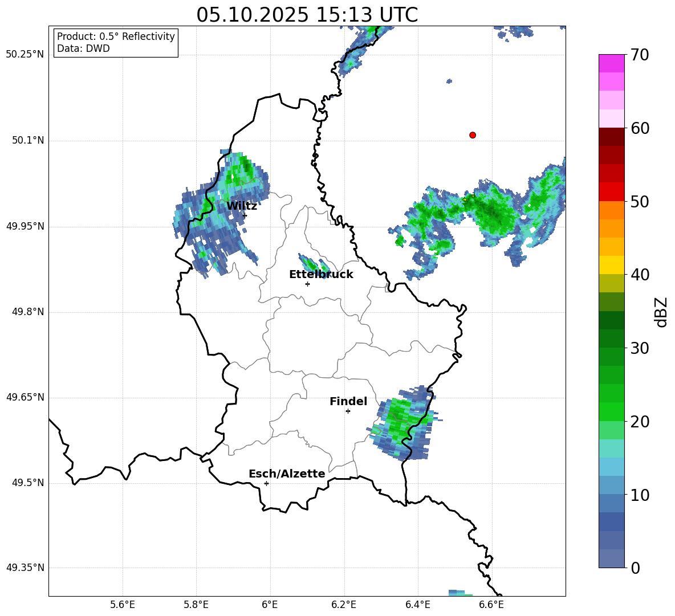
Task: Click the 30 tick on colorbar
Action: 640,348
